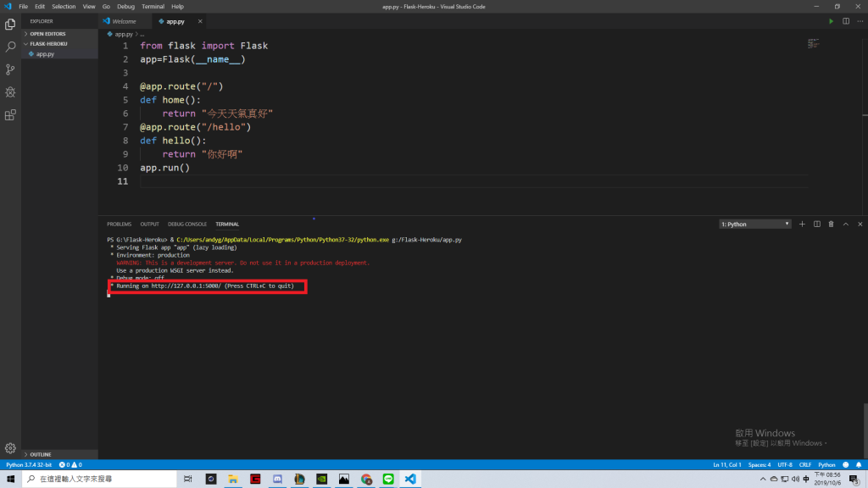Viewport: 868px width, 488px height.
Task: Open the Explorer view in activity bar
Action: 10,25
